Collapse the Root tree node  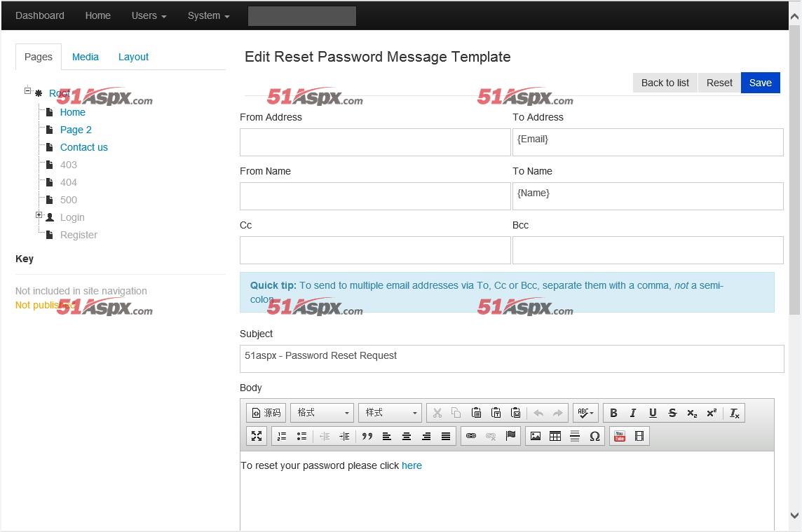pyautogui.click(x=27, y=90)
